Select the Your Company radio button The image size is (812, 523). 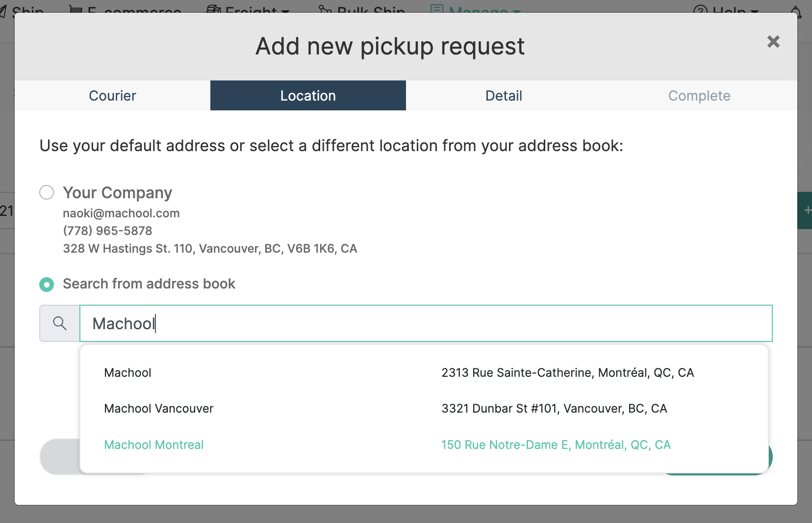point(47,192)
